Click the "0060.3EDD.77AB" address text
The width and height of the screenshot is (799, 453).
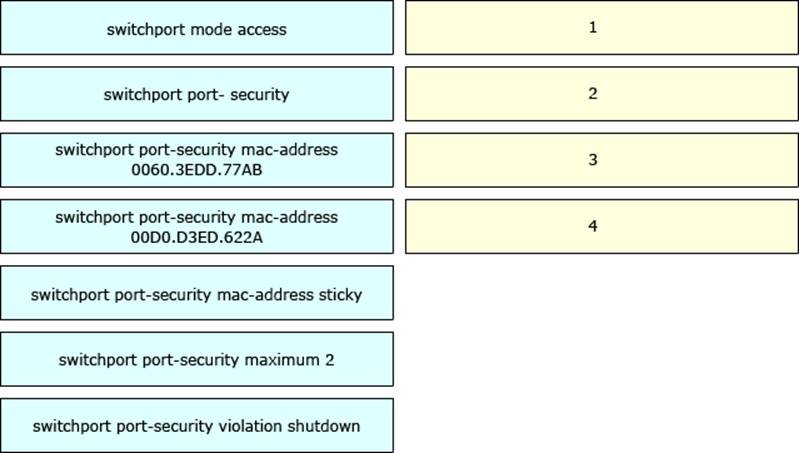[x=196, y=170]
